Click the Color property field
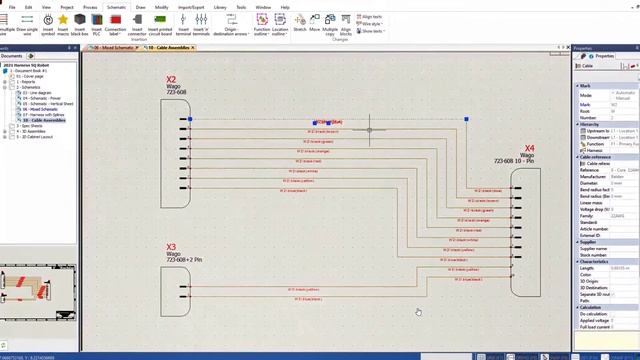Image resolution: width=640 pixels, height=360 pixels. [x=624, y=275]
